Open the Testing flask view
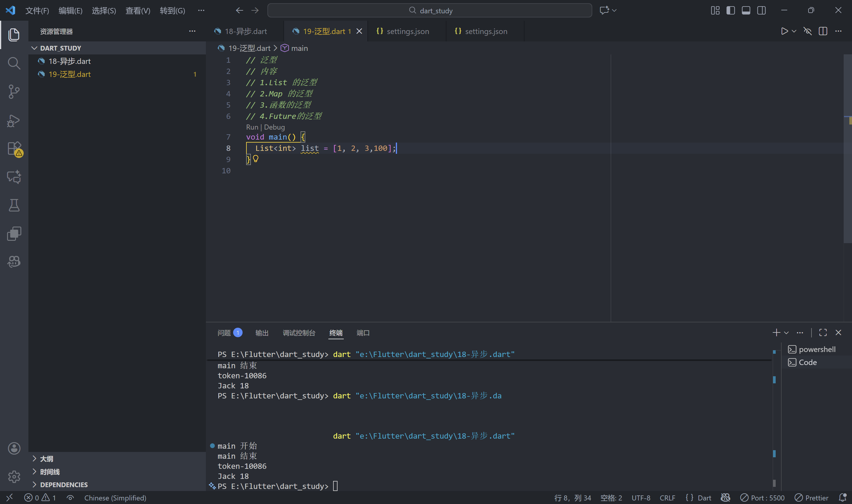This screenshot has height=504, width=852. (14, 205)
